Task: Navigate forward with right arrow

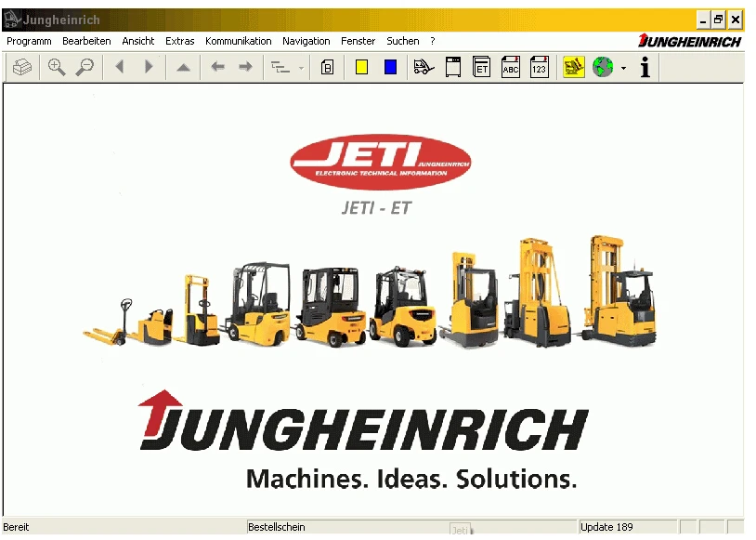Action: click(x=245, y=67)
